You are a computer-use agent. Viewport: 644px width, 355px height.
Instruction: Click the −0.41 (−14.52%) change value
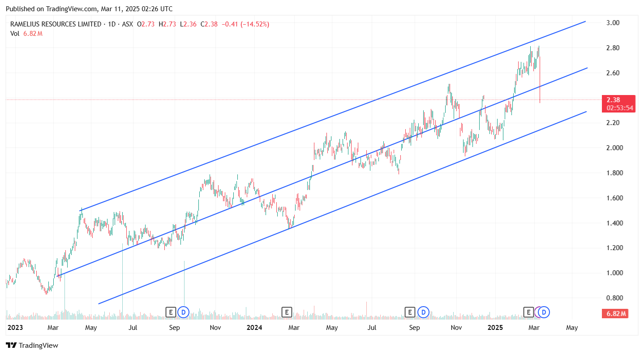[245, 24]
